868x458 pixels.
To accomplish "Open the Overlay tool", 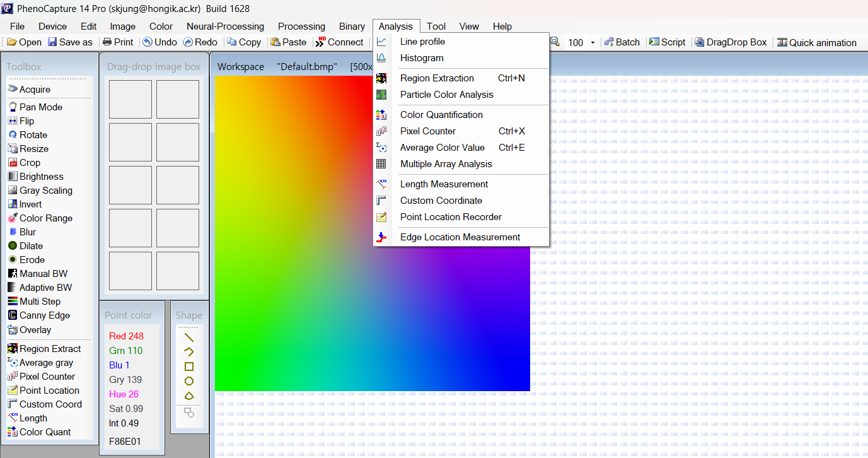I will 30,330.
